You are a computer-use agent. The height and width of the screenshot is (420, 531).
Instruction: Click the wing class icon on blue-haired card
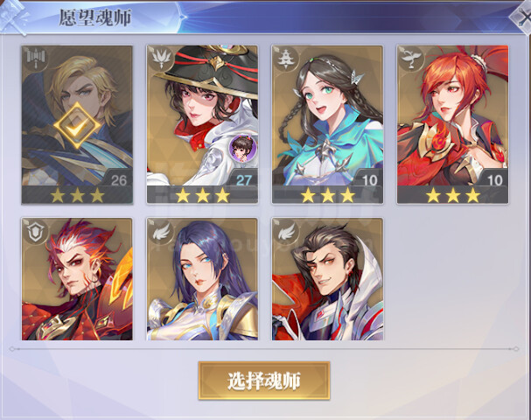(161, 233)
